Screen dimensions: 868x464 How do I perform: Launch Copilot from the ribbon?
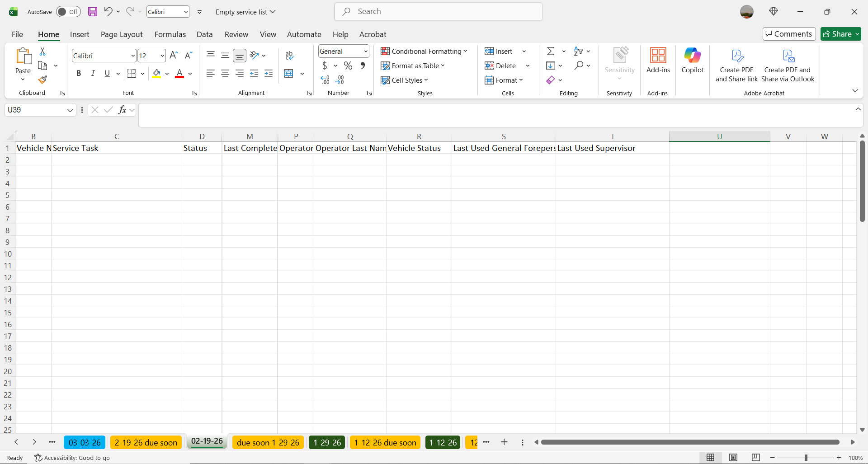click(x=693, y=61)
